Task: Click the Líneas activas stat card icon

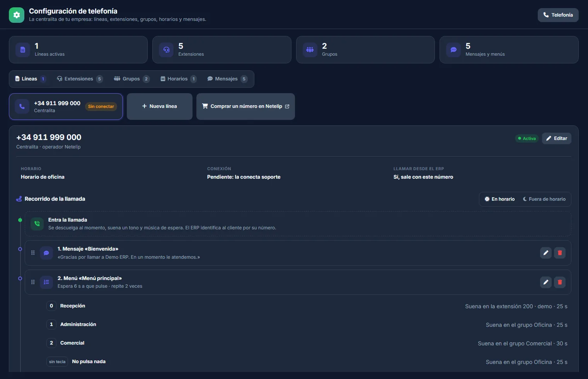Action: click(x=23, y=50)
